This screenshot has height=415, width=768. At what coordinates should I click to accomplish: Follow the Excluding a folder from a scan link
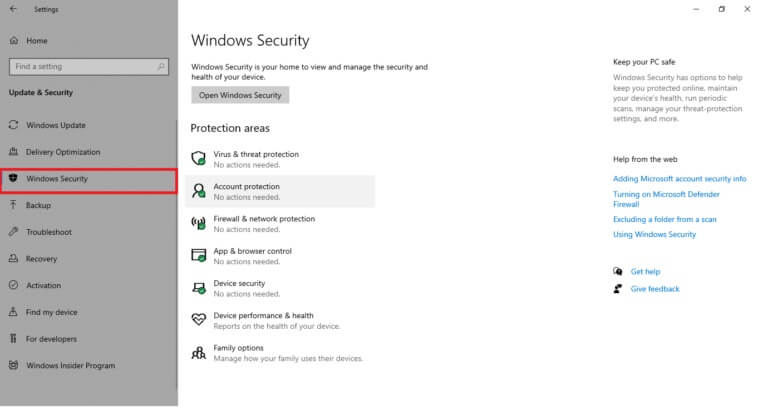point(663,219)
